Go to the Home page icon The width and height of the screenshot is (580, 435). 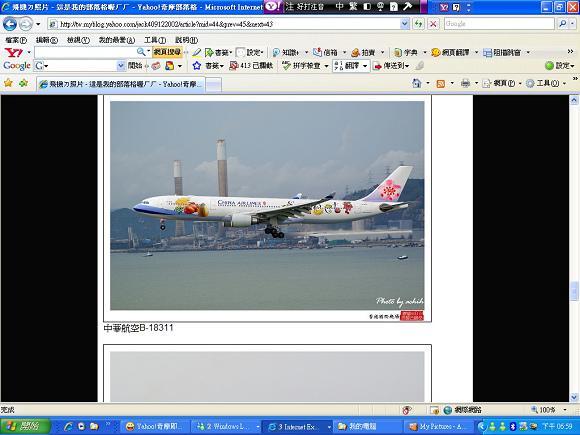tap(417, 83)
